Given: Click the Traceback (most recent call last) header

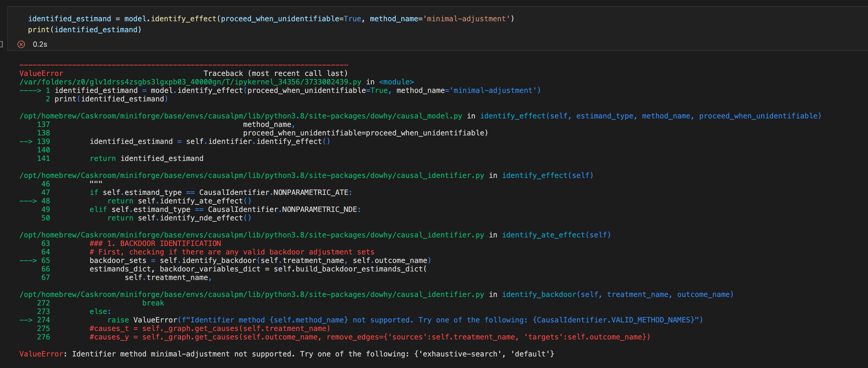Looking at the screenshot, I should click(x=275, y=73).
